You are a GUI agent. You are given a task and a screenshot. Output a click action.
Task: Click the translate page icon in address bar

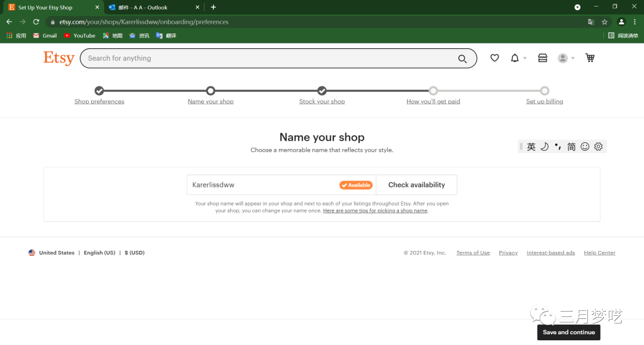(591, 22)
